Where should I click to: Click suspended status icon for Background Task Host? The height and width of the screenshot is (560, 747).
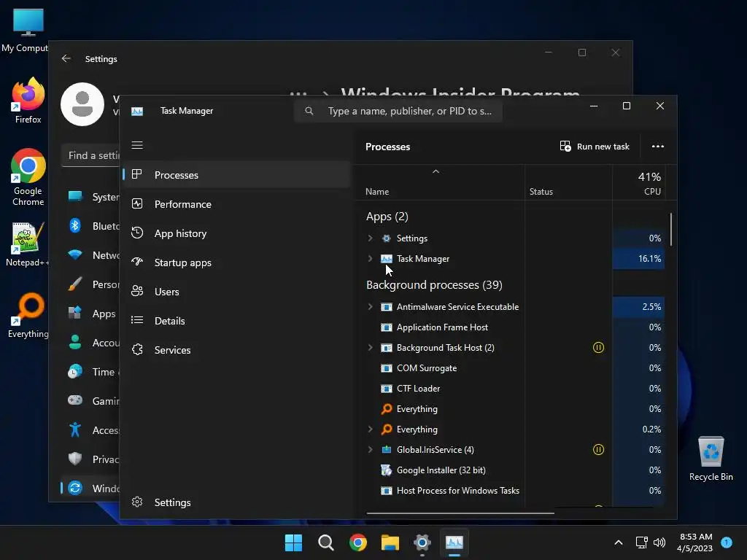(x=598, y=348)
